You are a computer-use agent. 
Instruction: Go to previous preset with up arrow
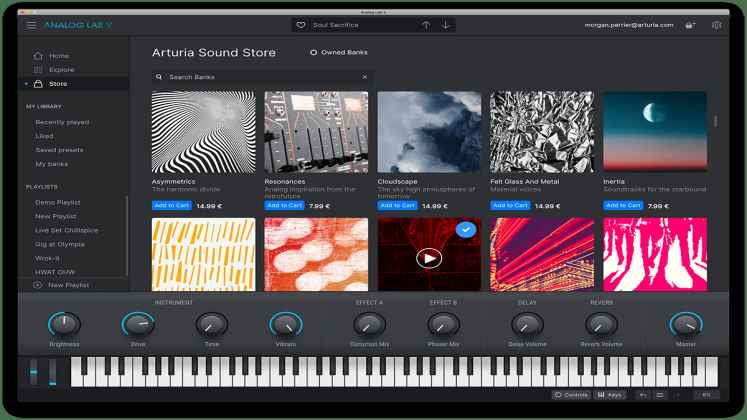tap(425, 25)
